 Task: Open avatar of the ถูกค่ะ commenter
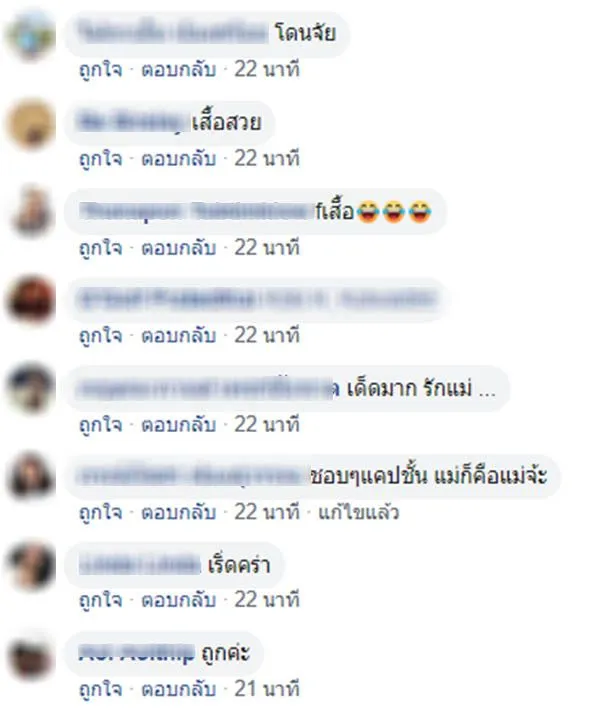point(31,655)
